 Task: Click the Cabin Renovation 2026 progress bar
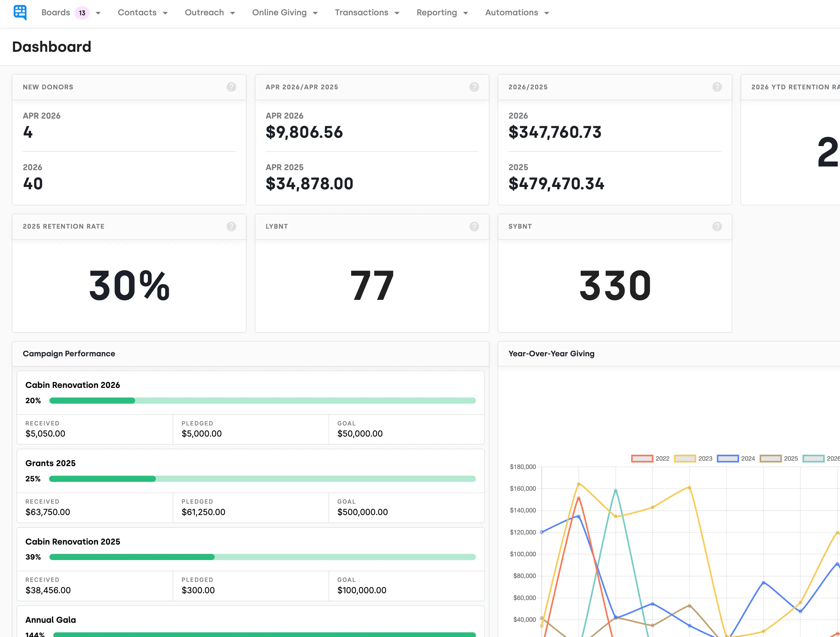point(262,400)
